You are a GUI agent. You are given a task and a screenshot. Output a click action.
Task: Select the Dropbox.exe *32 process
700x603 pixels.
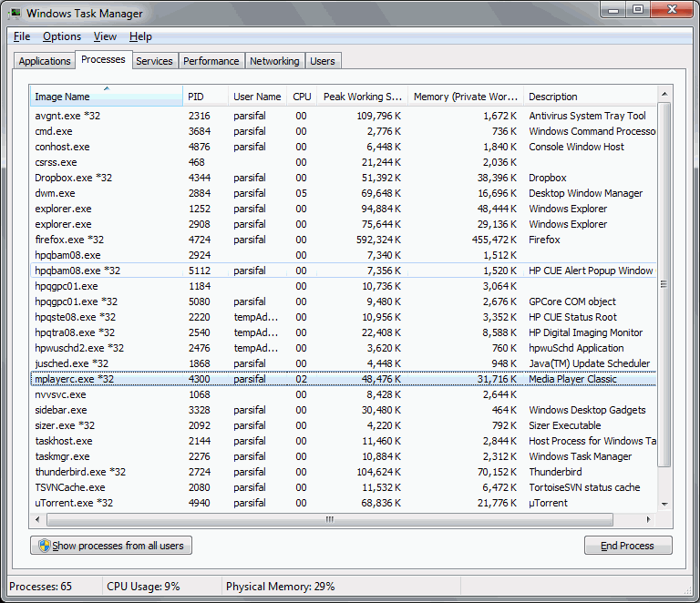pos(344,178)
